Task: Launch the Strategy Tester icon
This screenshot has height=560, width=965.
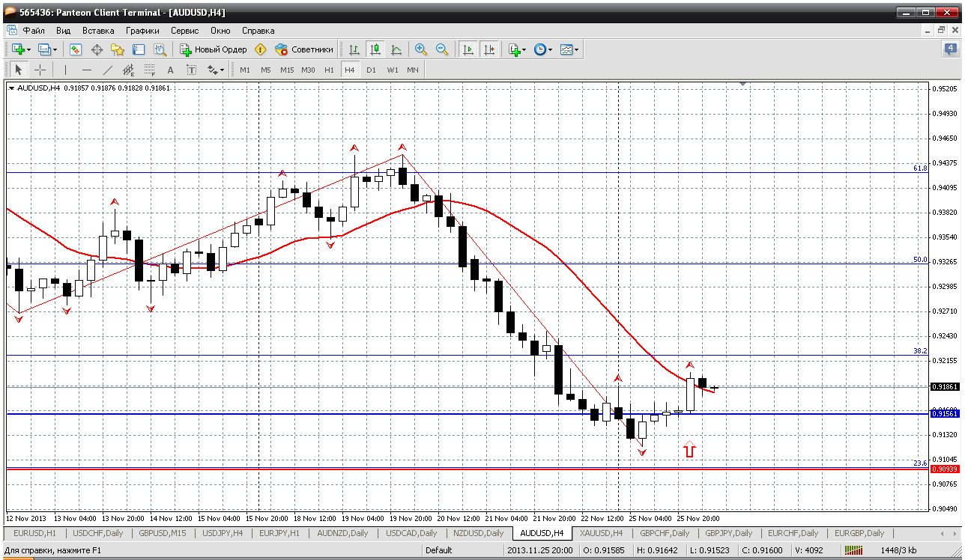Action: coord(160,49)
